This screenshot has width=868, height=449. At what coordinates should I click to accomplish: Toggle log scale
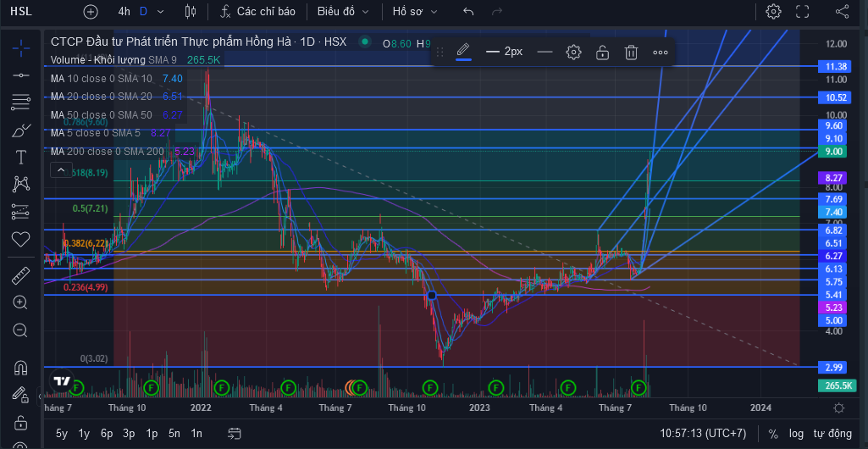(796, 434)
